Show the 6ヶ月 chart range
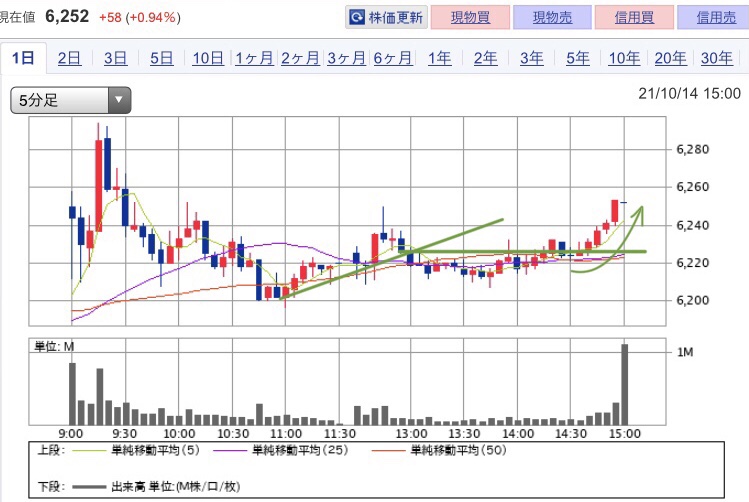This screenshot has height=502, width=749. coord(393,58)
